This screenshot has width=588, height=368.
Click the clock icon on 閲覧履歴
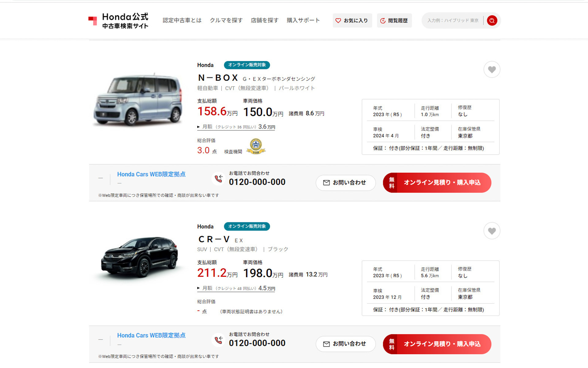point(383,20)
